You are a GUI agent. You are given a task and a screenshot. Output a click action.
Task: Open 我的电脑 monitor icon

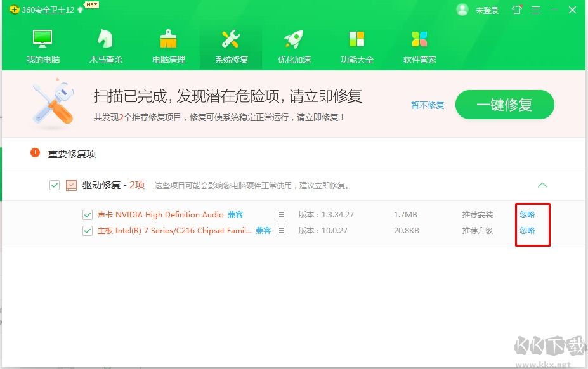tap(42, 39)
